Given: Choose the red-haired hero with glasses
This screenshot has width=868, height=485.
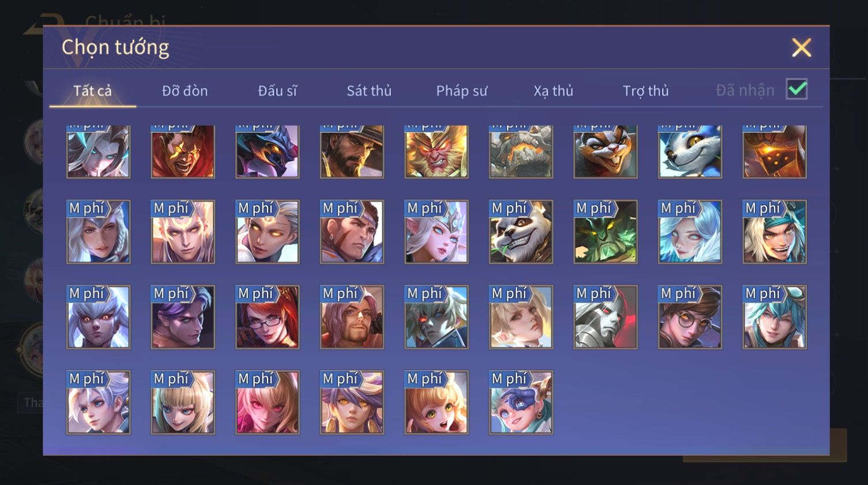Looking at the screenshot, I should point(268,317).
